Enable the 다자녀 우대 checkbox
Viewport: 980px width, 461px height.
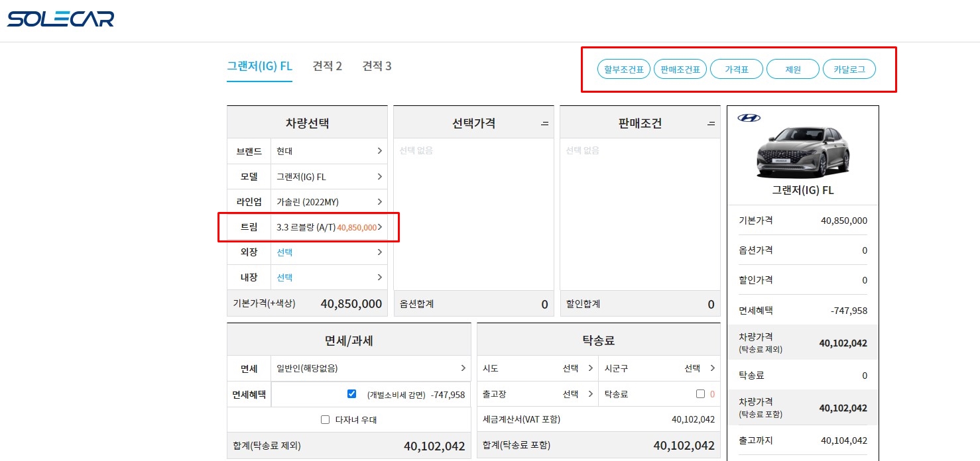point(325,419)
